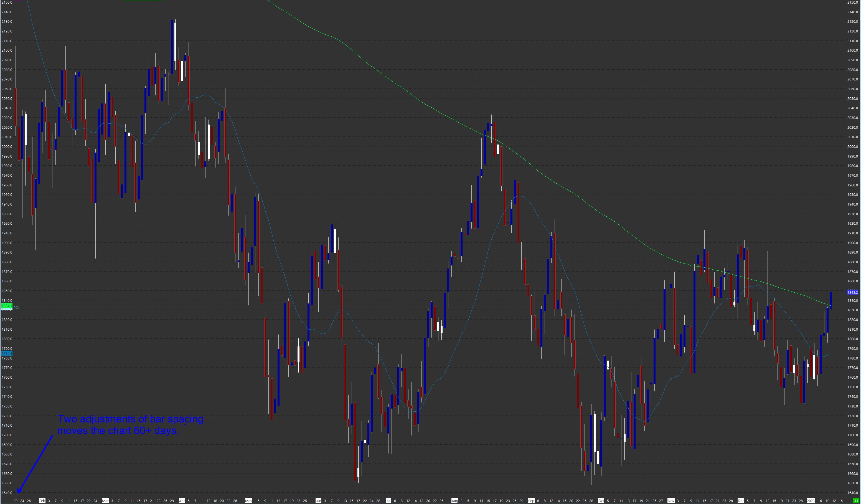
Task: Click the blue 1784.4 value marker on left axis
Action: (7, 353)
